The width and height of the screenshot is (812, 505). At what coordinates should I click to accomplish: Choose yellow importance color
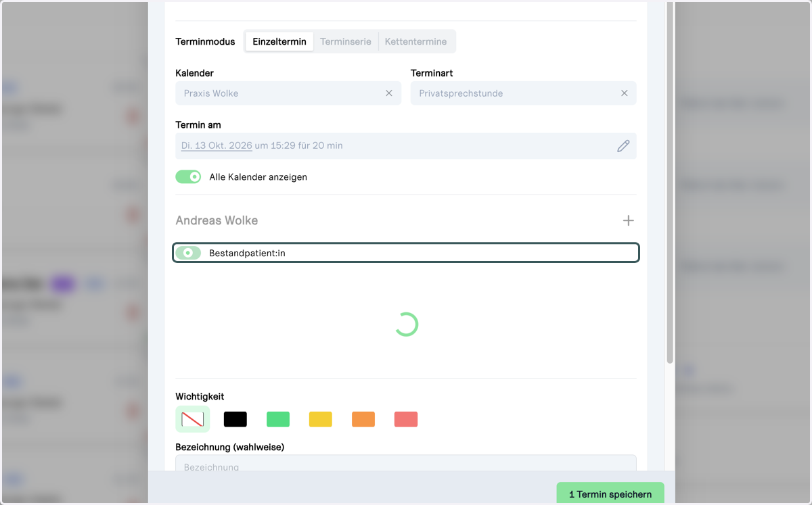pos(321,419)
